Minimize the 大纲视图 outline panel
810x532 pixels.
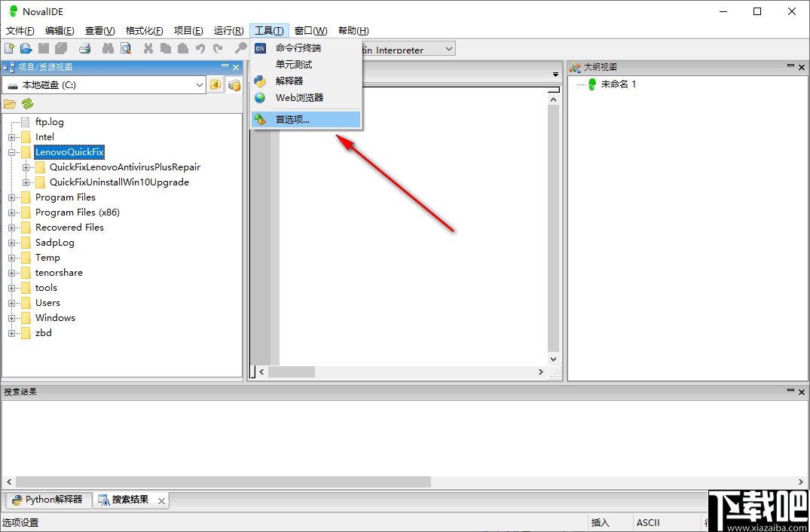(x=791, y=66)
